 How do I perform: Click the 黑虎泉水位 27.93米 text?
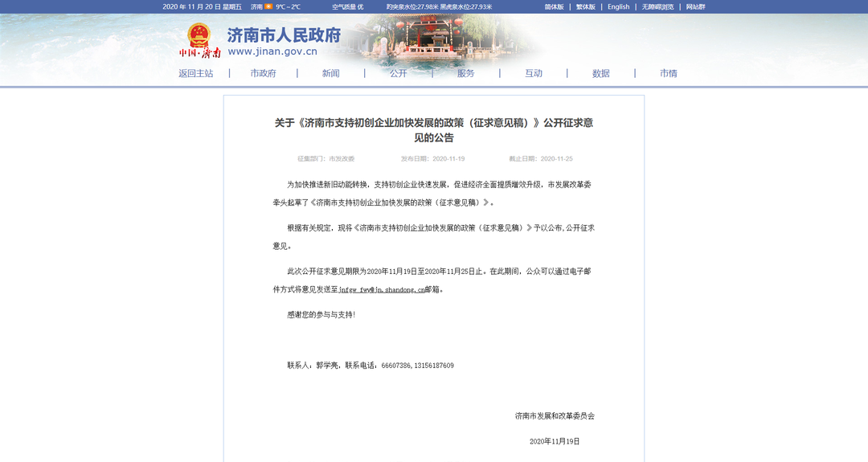[466, 6]
